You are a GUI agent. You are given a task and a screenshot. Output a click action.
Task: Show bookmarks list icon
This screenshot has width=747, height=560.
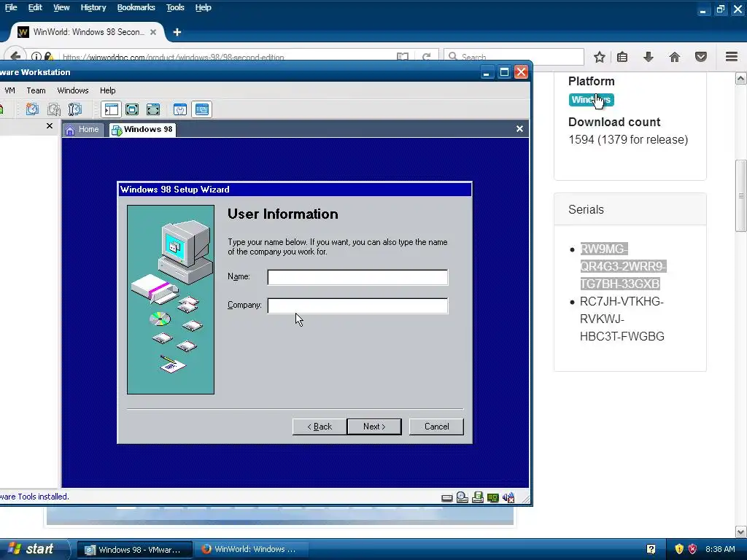[622, 57]
